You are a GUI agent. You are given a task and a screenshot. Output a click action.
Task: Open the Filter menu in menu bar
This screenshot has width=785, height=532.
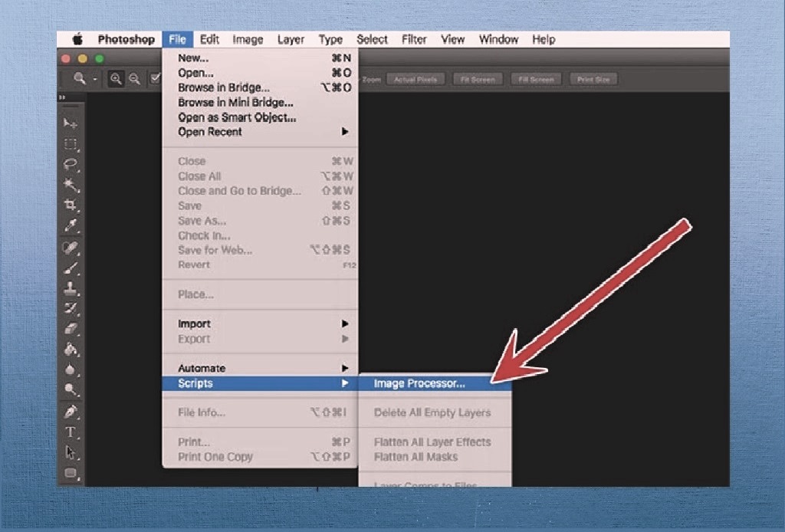pos(414,40)
